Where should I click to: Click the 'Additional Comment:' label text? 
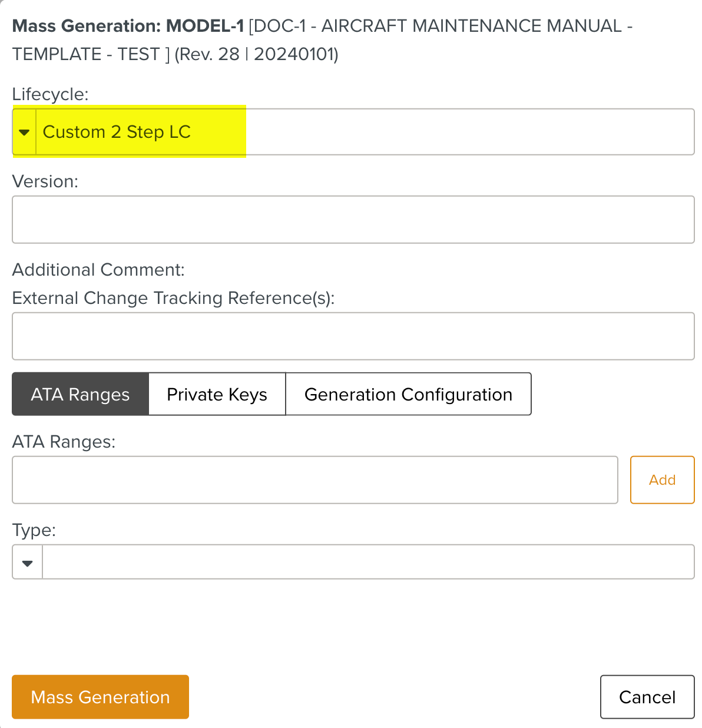pos(98,270)
